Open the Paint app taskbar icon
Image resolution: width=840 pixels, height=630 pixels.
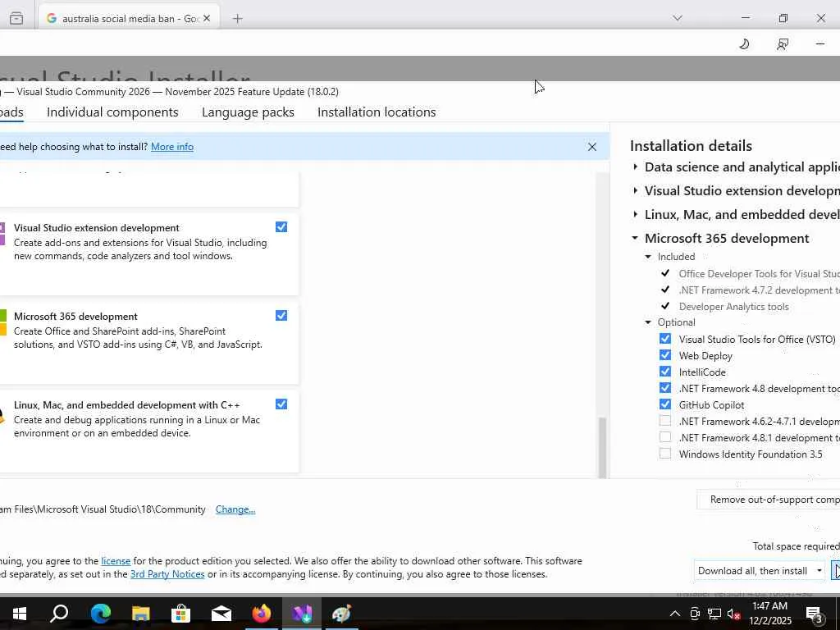point(342,614)
